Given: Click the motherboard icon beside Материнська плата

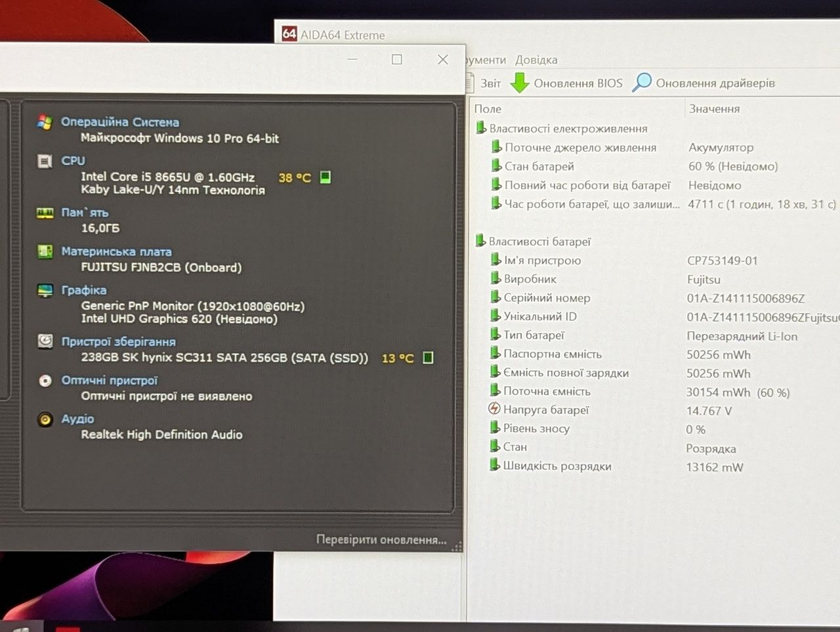Looking at the screenshot, I should [x=45, y=251].
